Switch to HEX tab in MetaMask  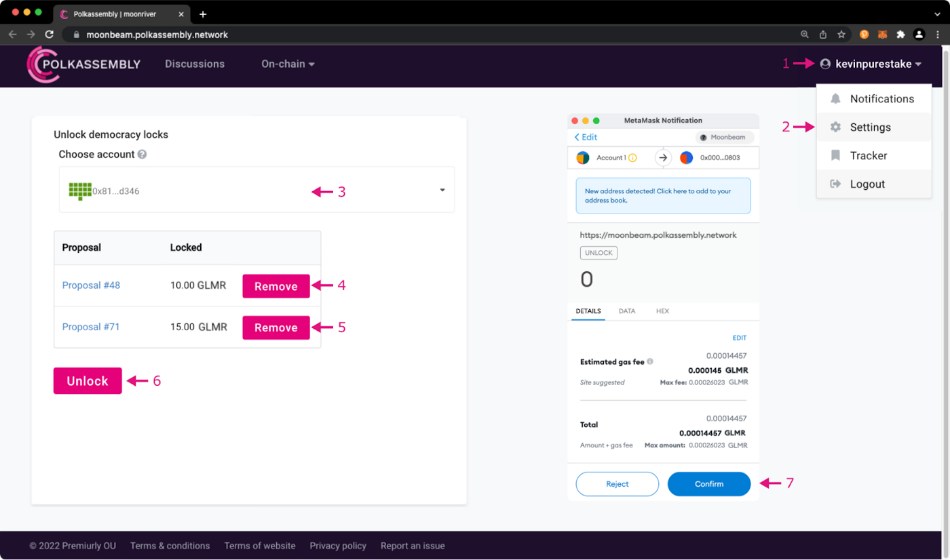(662, 311)
